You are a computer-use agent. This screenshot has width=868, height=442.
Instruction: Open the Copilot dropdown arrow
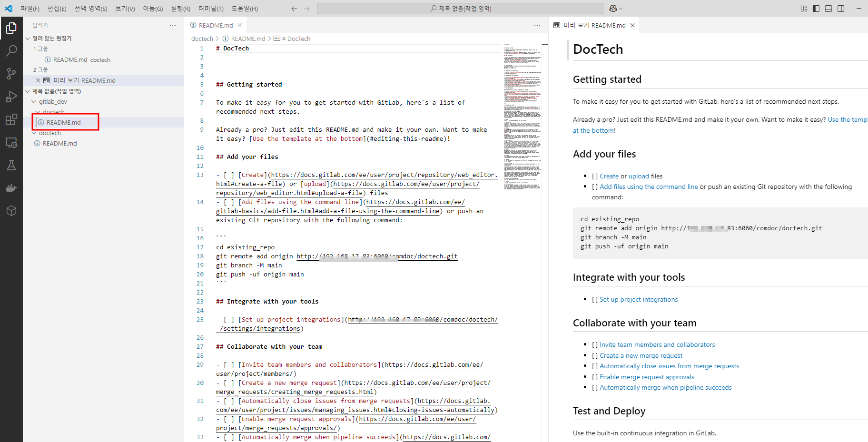(621, 9)
